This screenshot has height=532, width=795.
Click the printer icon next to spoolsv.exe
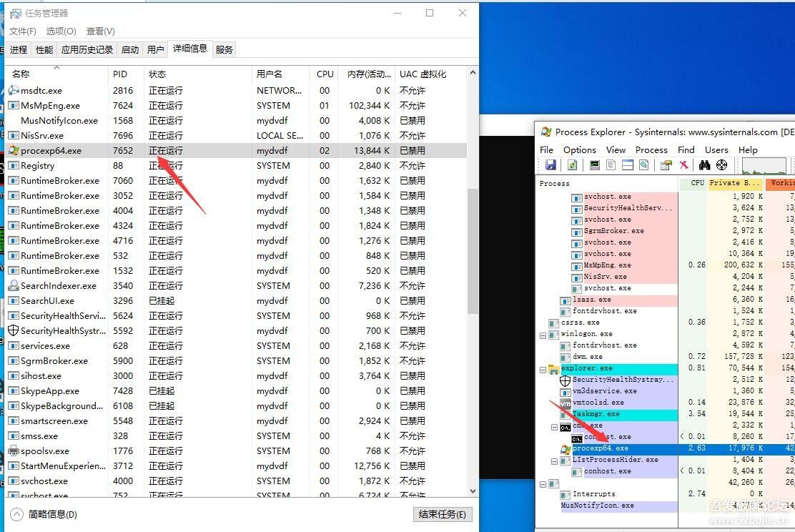click(x=14, y=451)
